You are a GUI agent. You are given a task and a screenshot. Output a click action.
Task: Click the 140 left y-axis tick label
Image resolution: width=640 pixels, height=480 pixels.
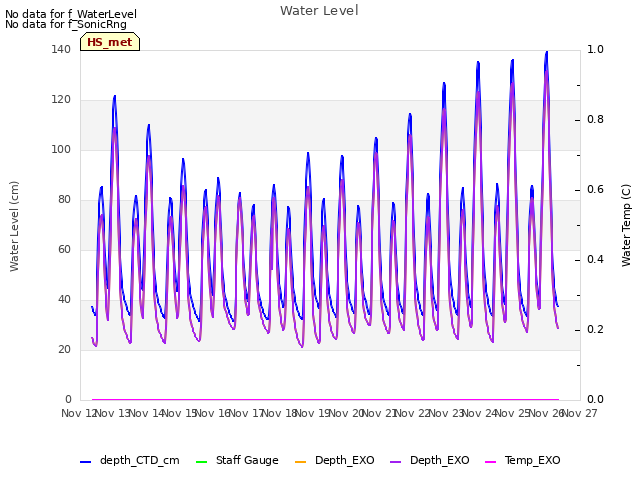[61, 49]
